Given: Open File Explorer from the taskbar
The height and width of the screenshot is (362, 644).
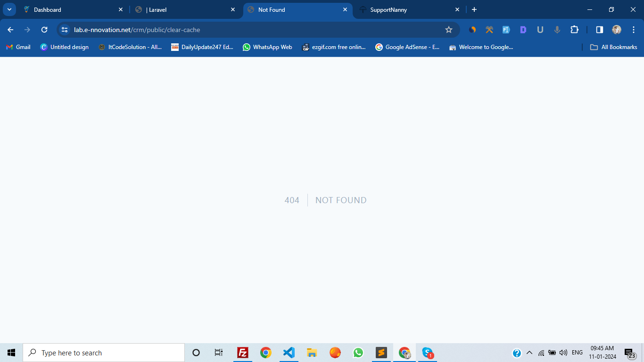Looking at the screenshot, I should [312, 353].
